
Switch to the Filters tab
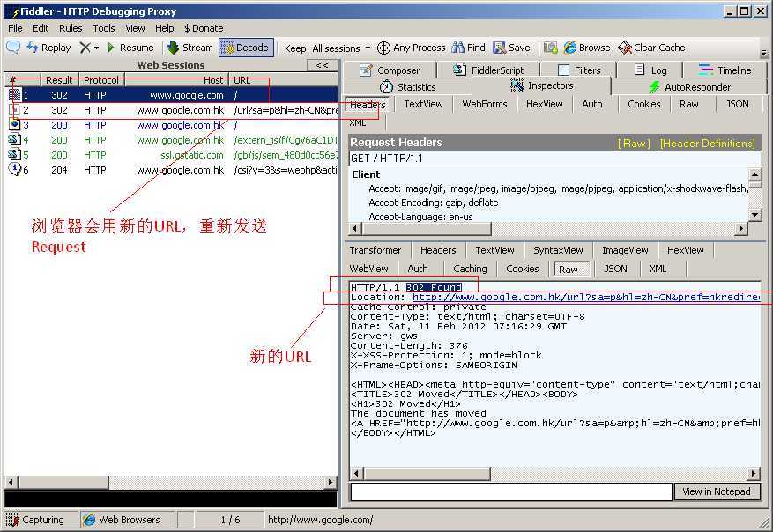(579, 70)
